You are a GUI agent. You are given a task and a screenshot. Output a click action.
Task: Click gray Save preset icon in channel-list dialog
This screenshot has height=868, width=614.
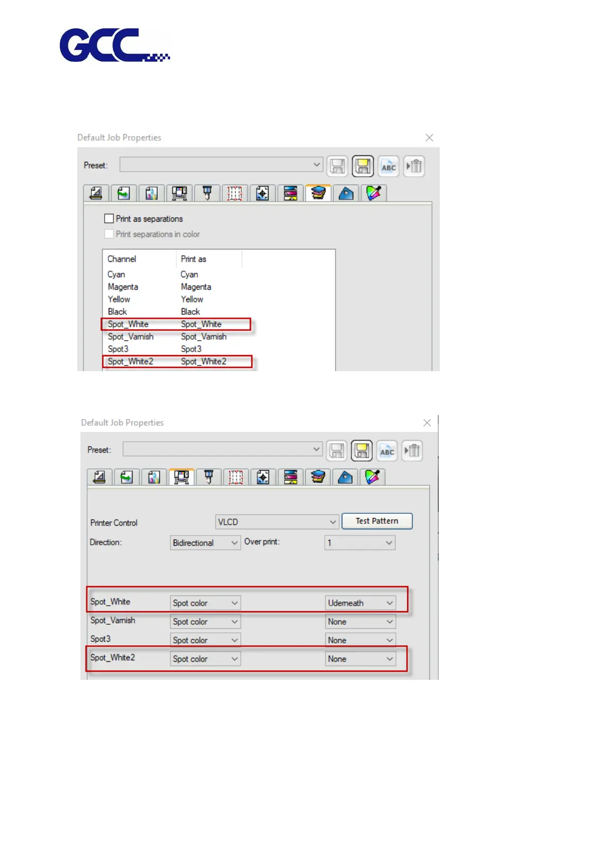[338, 166]
